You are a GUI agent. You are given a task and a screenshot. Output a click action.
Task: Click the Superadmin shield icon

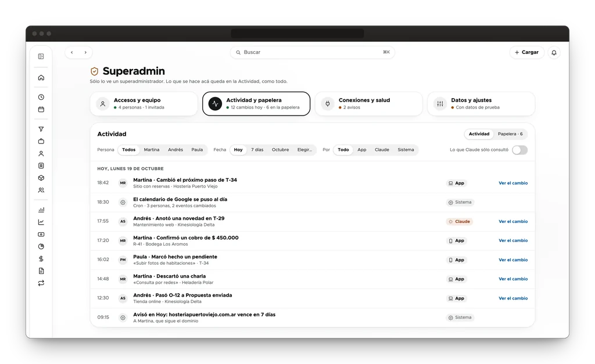click(x=95, y=71)
